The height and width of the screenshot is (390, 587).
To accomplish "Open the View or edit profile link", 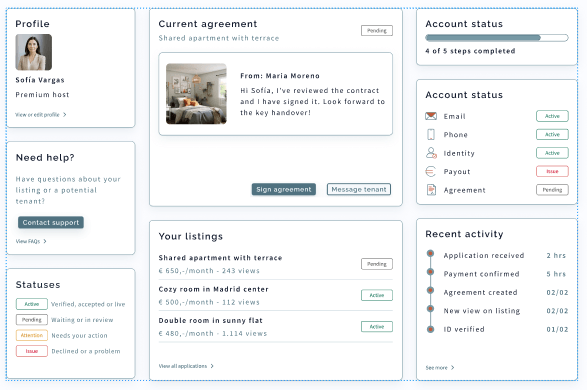I will pyautogui.click(x=41, y=115).
